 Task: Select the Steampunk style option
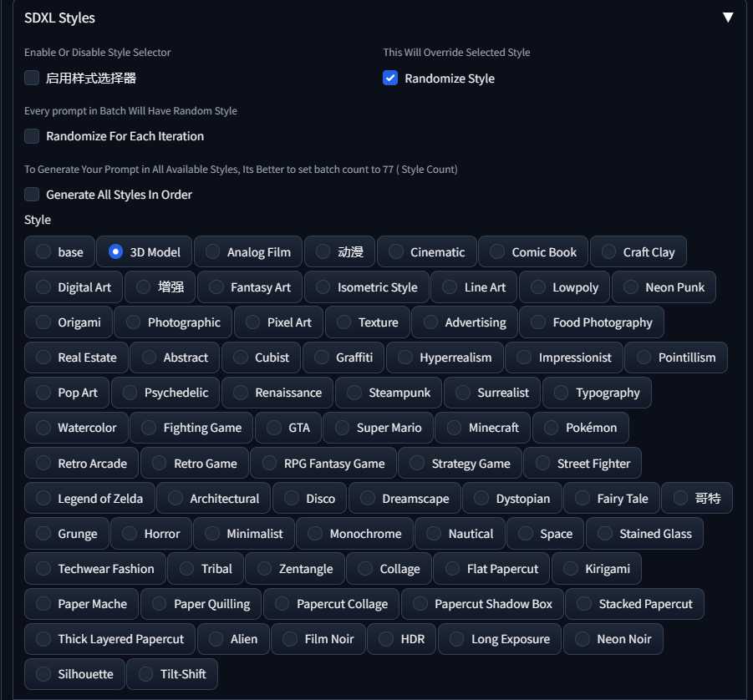tap(354, 392)
